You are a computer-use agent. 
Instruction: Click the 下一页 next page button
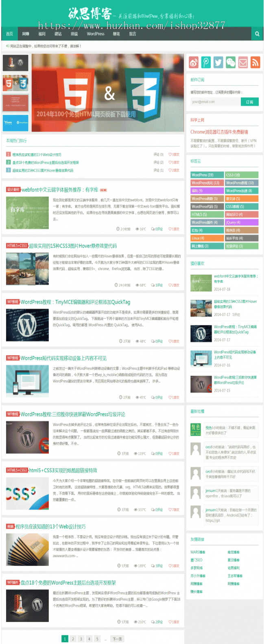[117, 639]
